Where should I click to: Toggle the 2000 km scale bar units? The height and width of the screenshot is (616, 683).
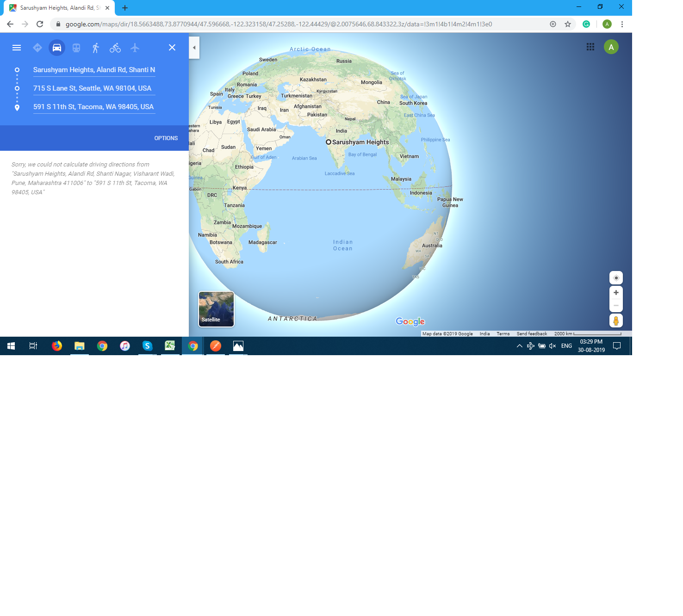pyautogui.click(x=588, y=334)
